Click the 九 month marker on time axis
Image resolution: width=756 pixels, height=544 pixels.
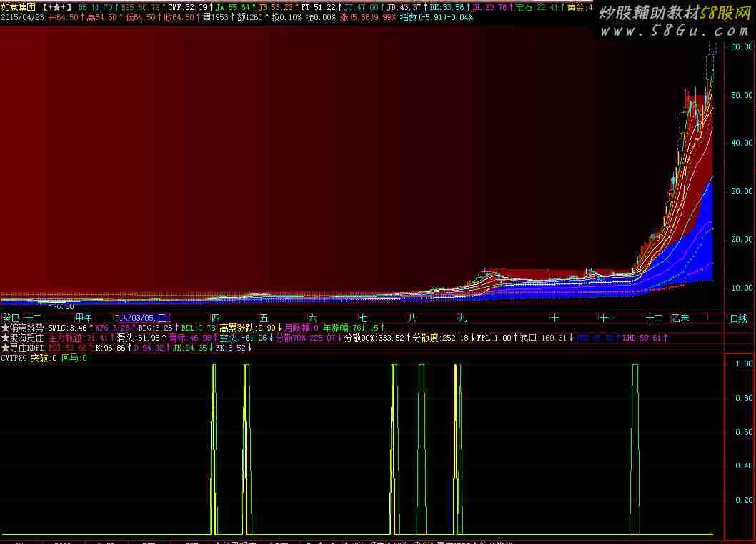click(462, 318)
